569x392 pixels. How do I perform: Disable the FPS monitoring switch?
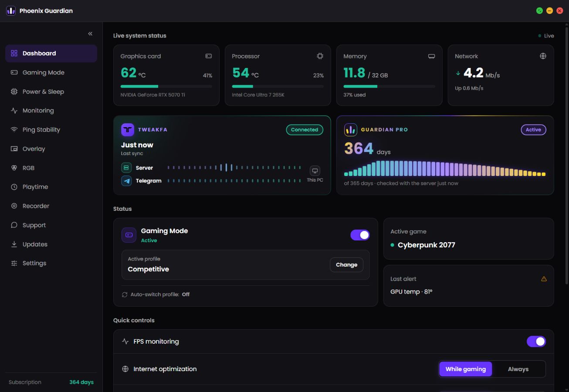pyautogui.click(x=536, y=341)
